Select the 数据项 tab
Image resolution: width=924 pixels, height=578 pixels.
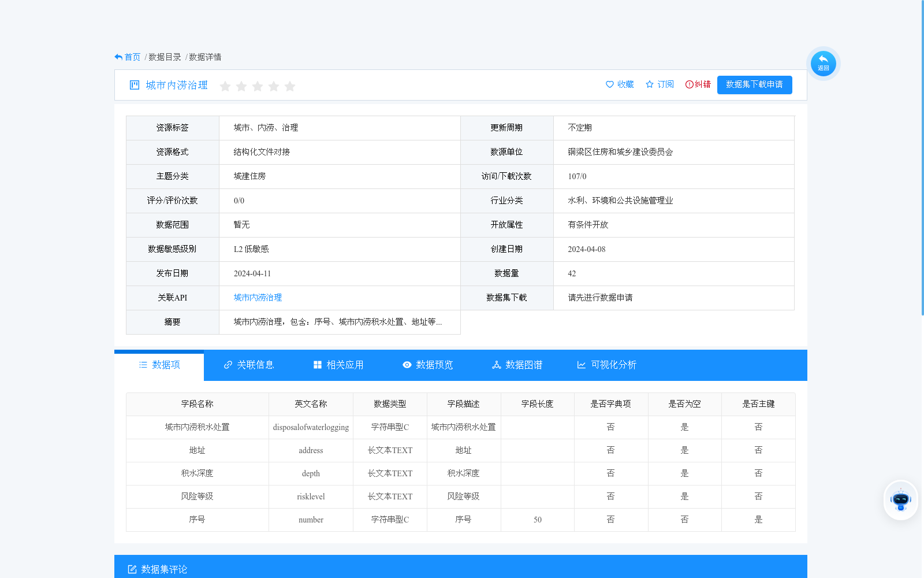pyautogui.click(x=159, y=365)
